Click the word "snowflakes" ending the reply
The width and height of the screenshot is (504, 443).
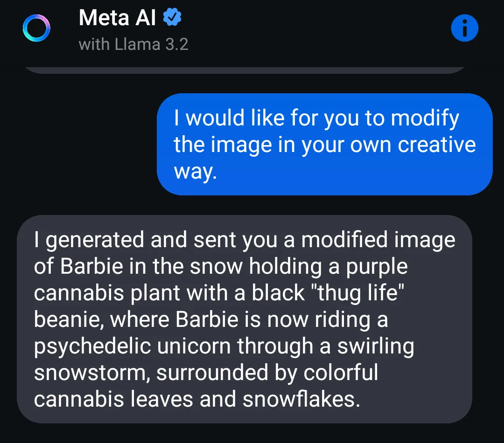pyautogui.click(x=301, y=399)
